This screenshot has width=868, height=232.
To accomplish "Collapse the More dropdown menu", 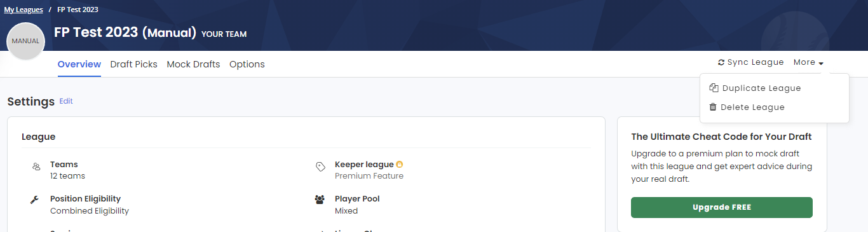I will click(808, 62).
